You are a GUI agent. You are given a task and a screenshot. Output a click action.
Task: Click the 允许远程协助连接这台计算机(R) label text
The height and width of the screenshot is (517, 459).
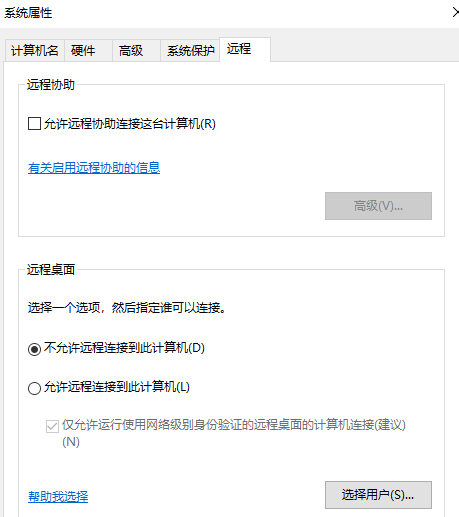(130, 124)
